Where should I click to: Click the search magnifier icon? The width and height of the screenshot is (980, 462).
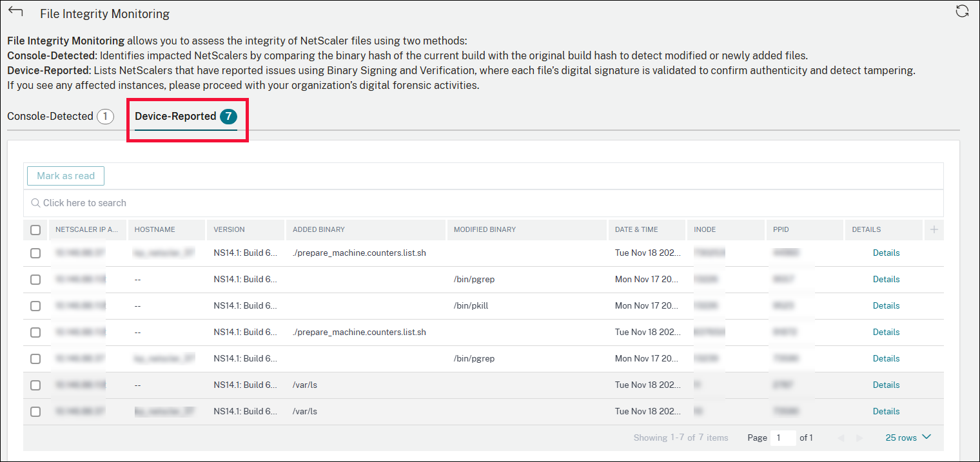pos(35,203)
